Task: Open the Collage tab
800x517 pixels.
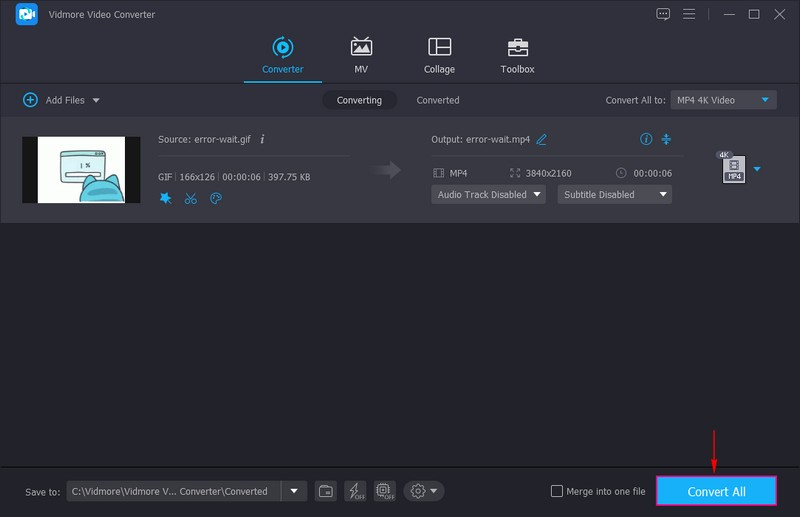Action: [439, 56]
